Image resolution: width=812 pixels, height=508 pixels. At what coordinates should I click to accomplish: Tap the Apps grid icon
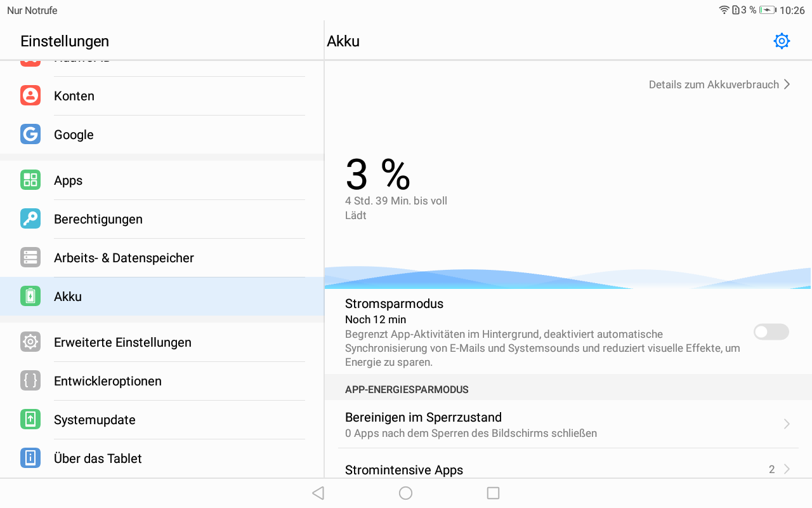[30, 180]
